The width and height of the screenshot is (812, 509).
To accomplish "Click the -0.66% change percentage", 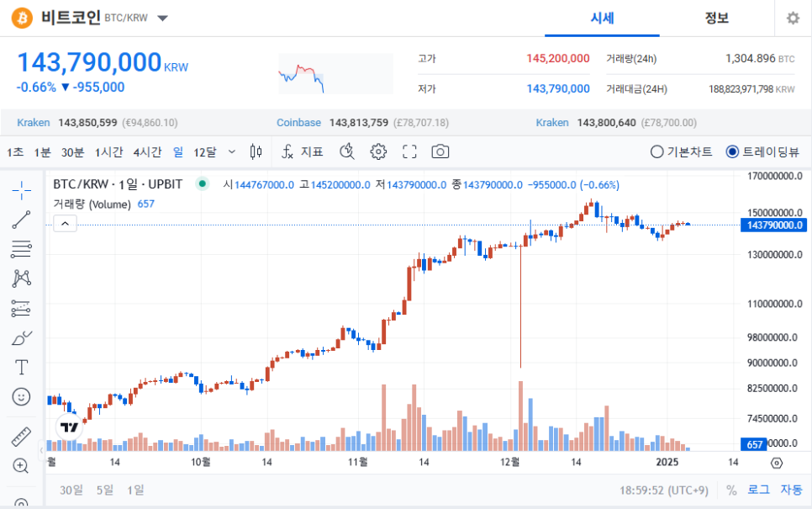I will coord(36,87).
